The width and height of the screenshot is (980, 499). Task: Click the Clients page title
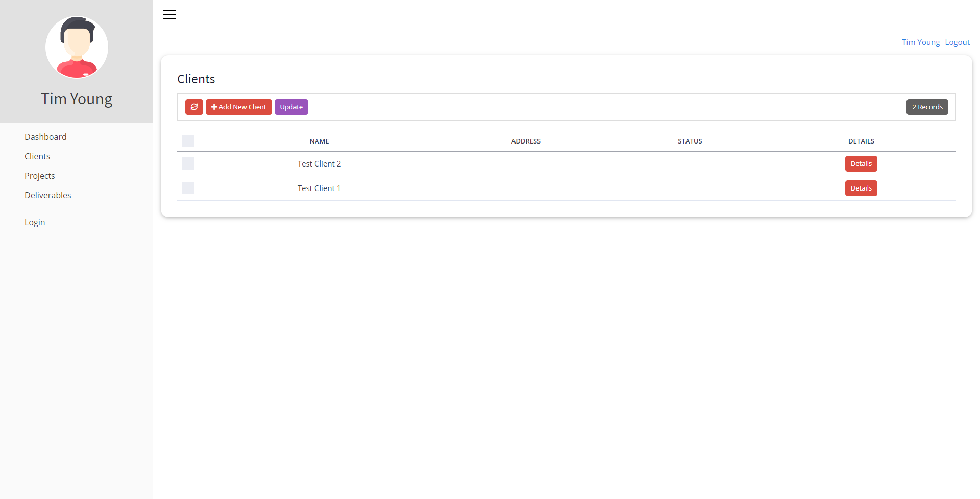click(196, 79)
